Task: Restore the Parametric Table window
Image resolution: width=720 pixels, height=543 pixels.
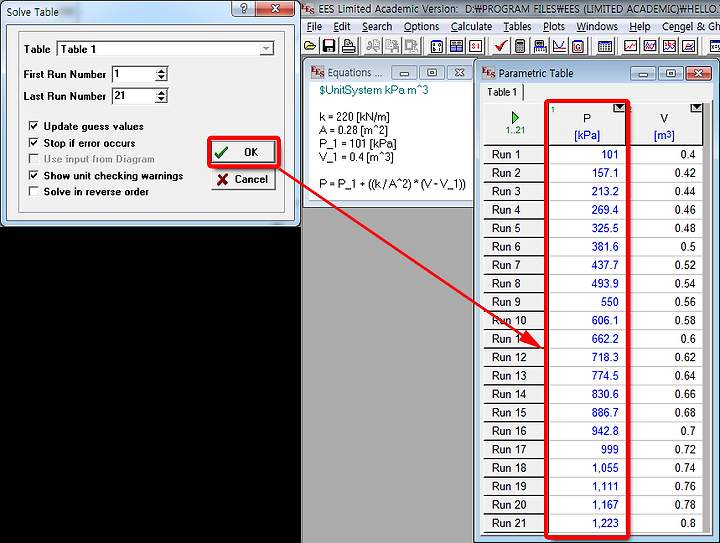Action: 671,73
